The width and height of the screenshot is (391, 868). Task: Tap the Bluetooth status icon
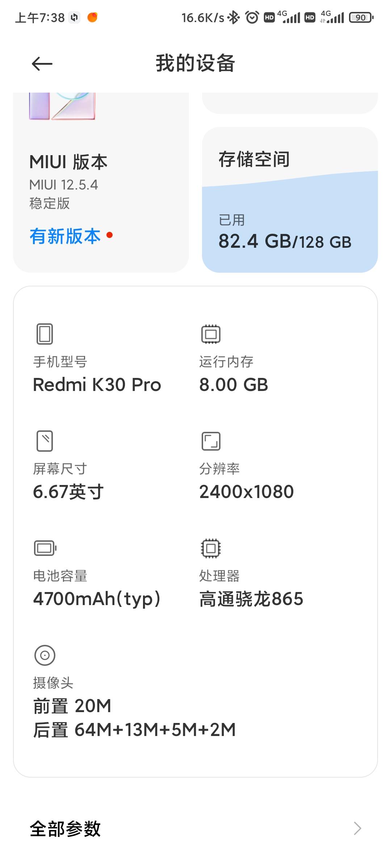click(234, 17)
